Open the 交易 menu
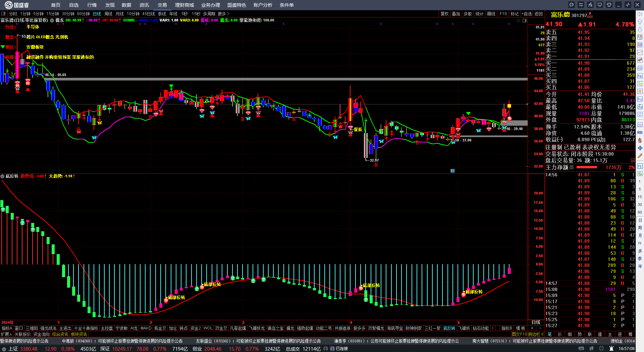 point(162,5)
